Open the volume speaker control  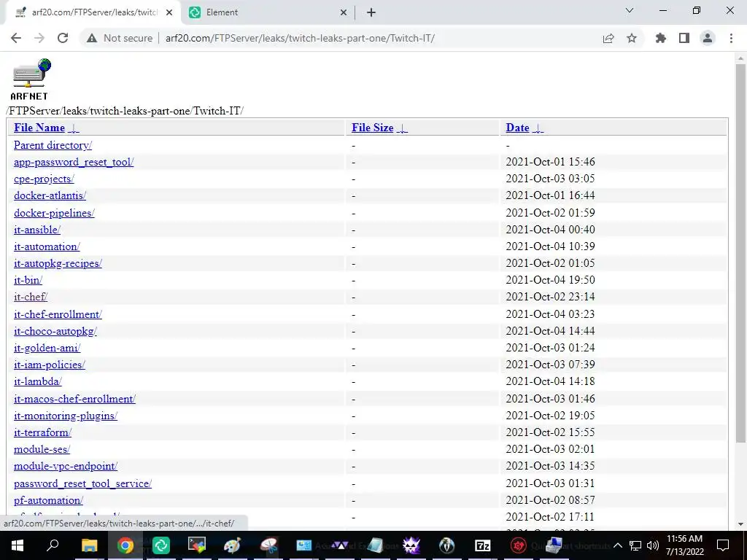click(x=653, y=545)
